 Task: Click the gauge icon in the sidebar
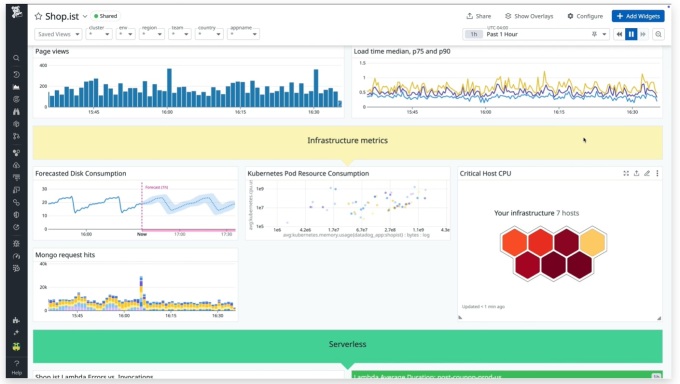(x=16, y=256)
